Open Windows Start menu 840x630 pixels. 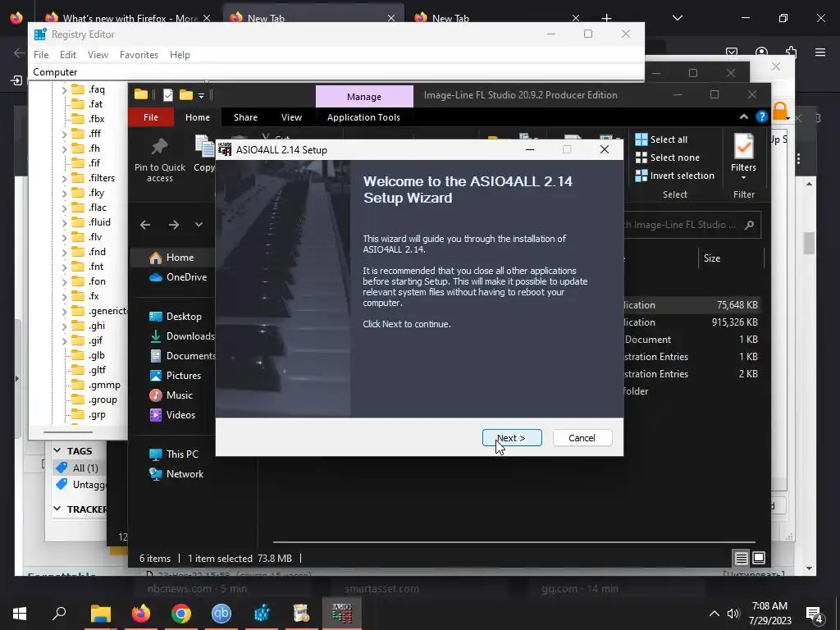[x=20, y=614]
